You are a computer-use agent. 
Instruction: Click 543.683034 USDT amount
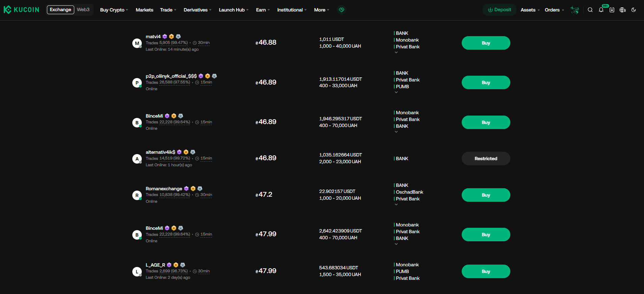tap(339, 268)
